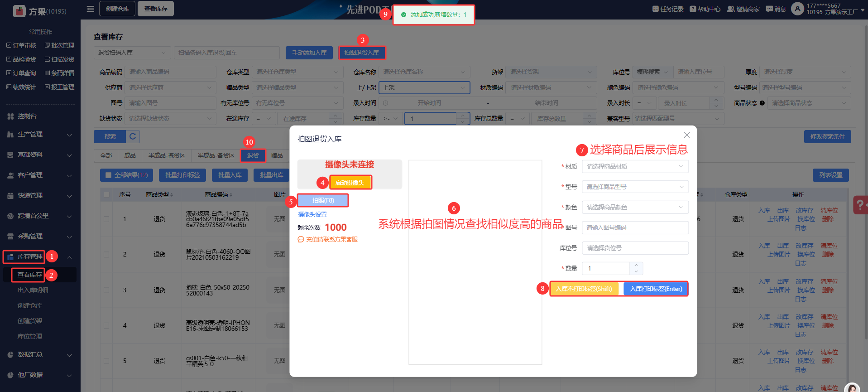Open the 颜色 color dropdown in dialog
Viewport: 868px width, 392px height.
click(635, 207)
